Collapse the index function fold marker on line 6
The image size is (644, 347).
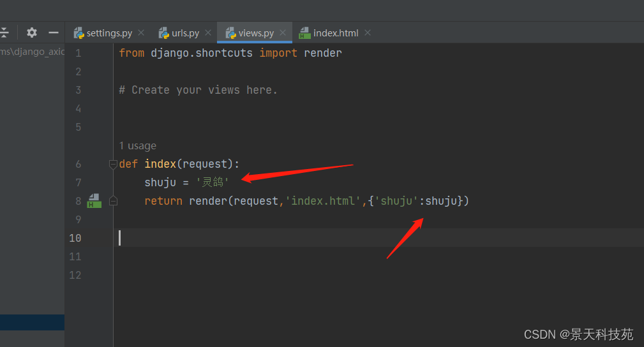pyautogui.click(x=113, y=165)
